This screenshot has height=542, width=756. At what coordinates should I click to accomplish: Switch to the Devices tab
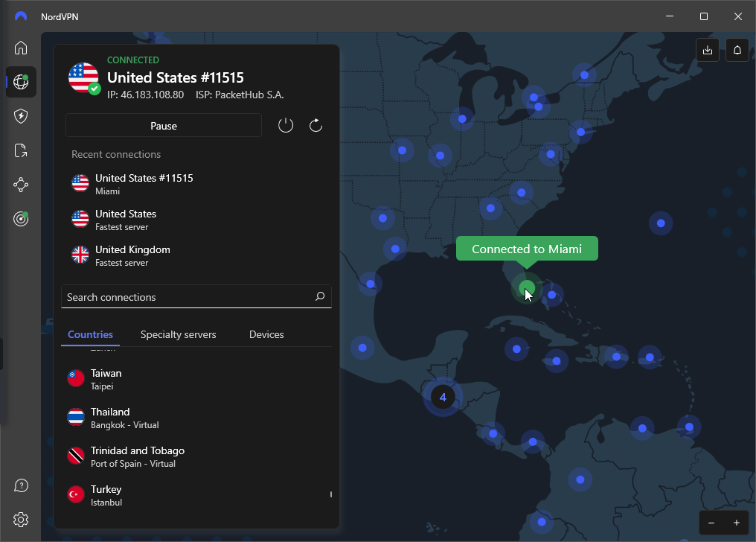(x=266, y=334)
